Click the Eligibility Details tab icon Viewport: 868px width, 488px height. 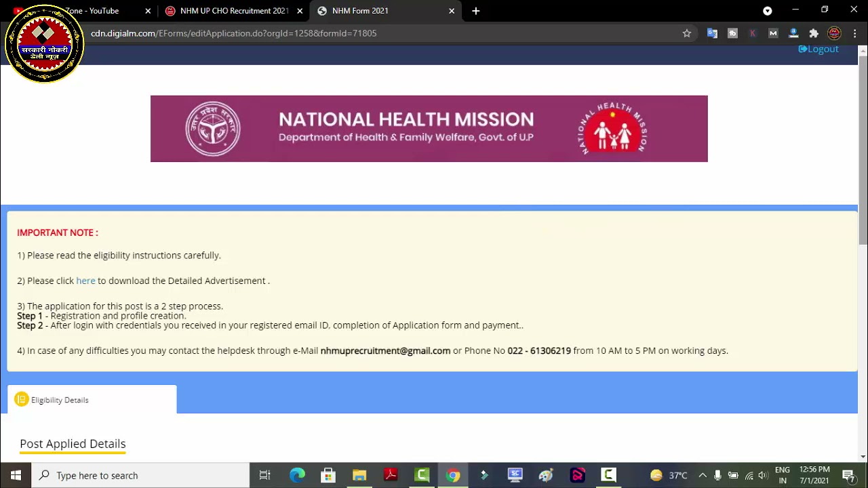click(22, 400)
